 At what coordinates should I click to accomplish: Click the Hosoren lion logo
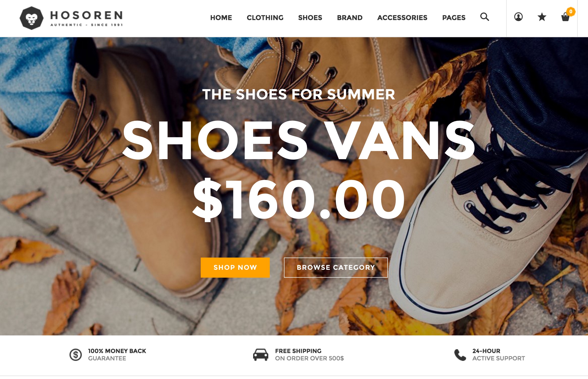click(x=32, y=18)
